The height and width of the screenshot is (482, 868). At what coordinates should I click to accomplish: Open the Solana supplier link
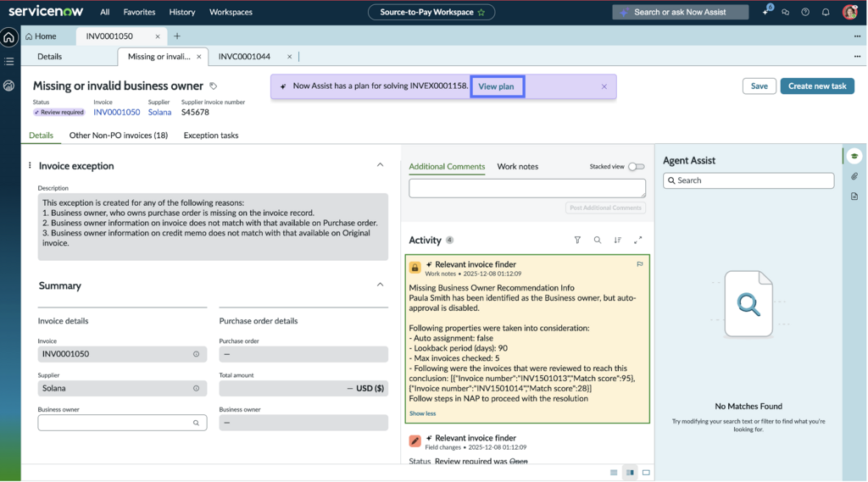click(x=159, y=112)
